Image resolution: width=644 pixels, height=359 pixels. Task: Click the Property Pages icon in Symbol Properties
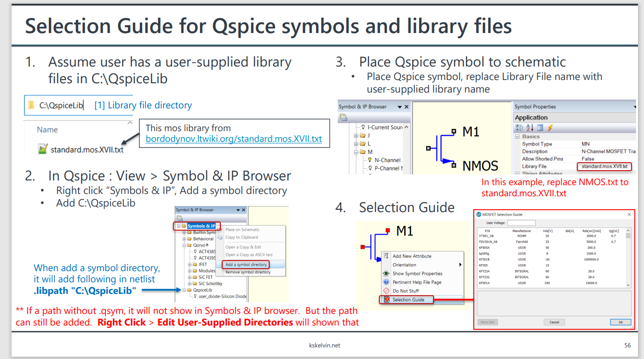point(540,128)
